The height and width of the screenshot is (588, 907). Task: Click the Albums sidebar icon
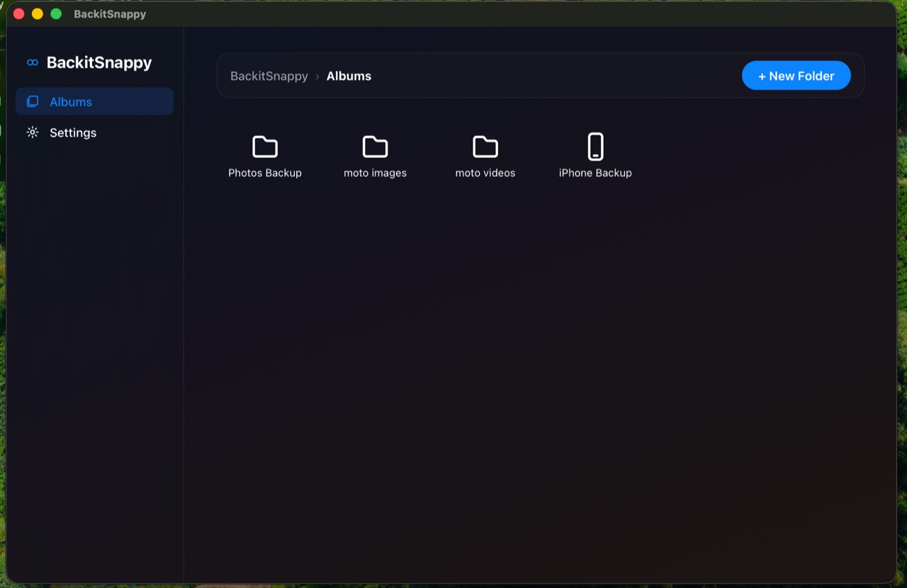(x=33, y=101)
